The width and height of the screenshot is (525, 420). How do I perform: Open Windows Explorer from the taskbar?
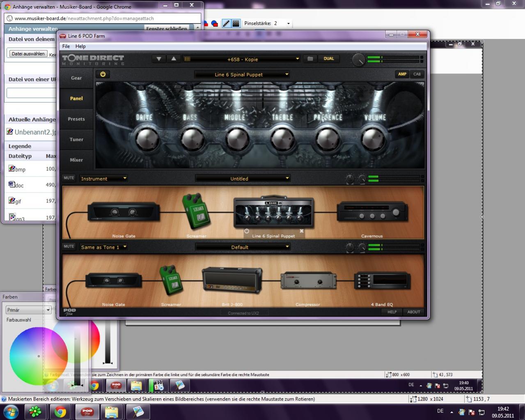coord(112,412)
